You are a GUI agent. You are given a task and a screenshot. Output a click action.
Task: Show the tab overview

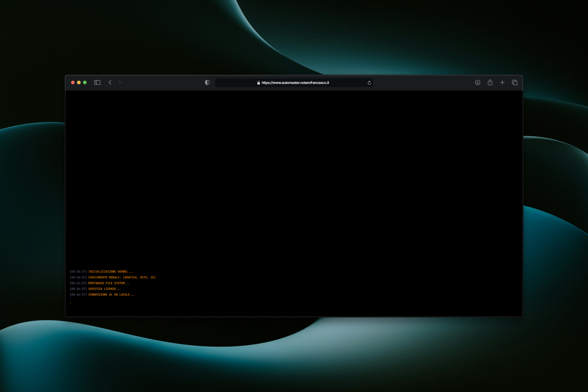514,82
